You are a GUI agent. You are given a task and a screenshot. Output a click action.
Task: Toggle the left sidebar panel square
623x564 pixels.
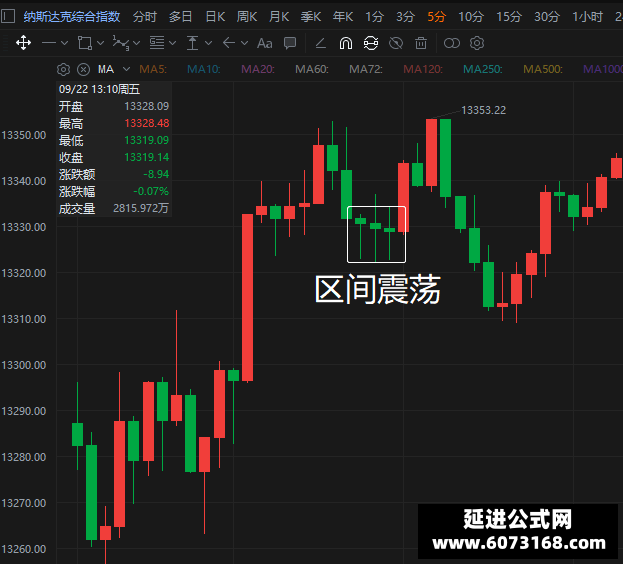tap(8, 17)
